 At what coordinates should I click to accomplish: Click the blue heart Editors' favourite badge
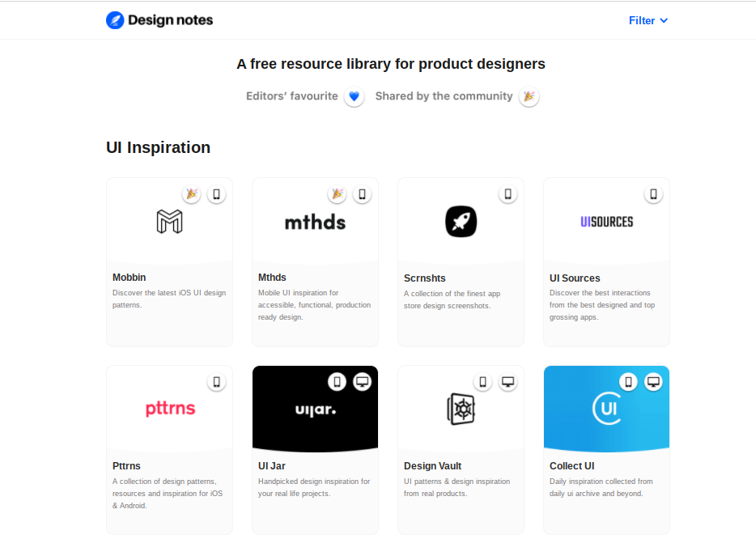[x=354, y=96]
